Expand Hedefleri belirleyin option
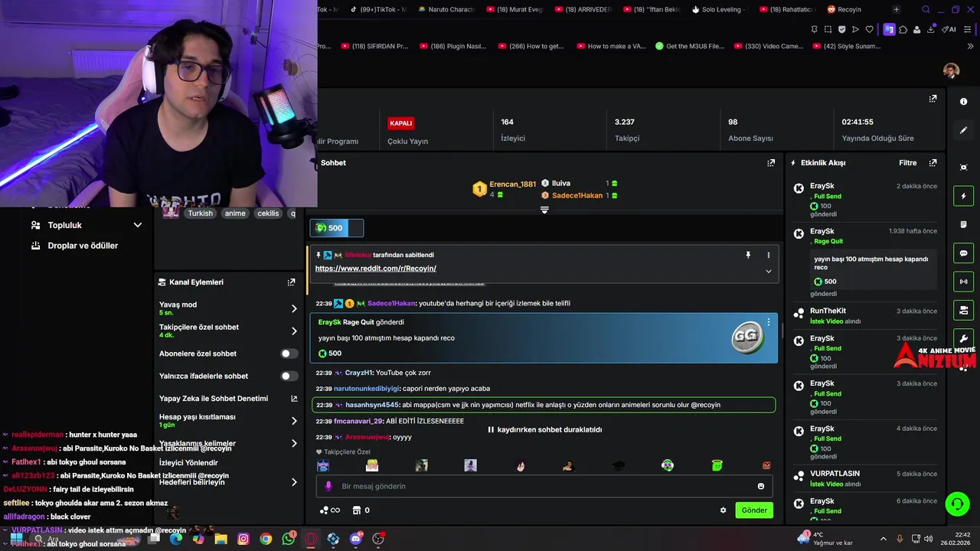980x551 pixels. pos(294,482)
